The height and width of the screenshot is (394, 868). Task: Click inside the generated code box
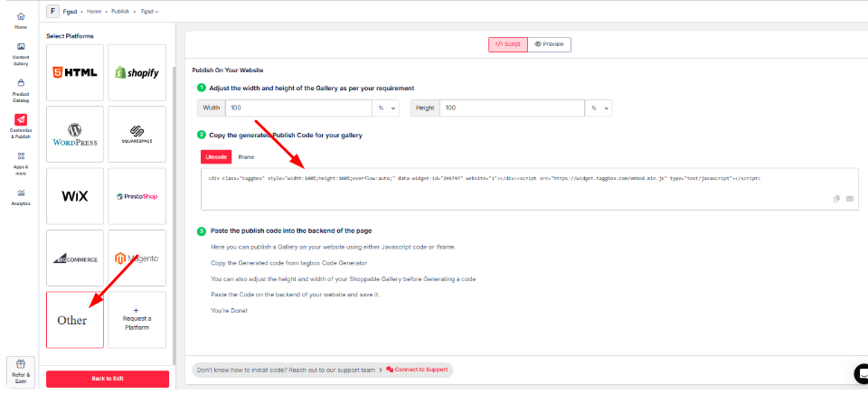pyautogui.click(x=530, y=189)
